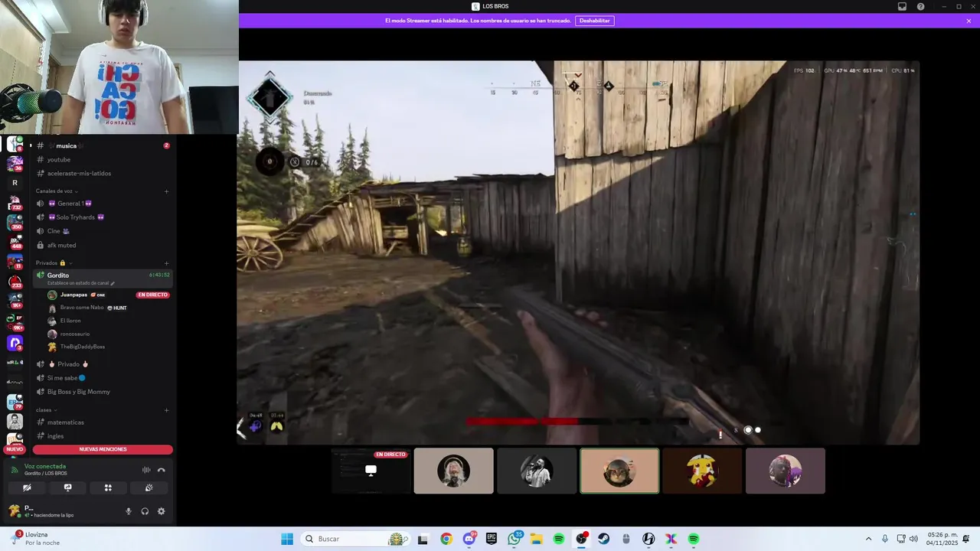This screenshot has height=551, width=980.
Task: Open Discord inbox icon in title bar
Action: [x=902, y=6]
